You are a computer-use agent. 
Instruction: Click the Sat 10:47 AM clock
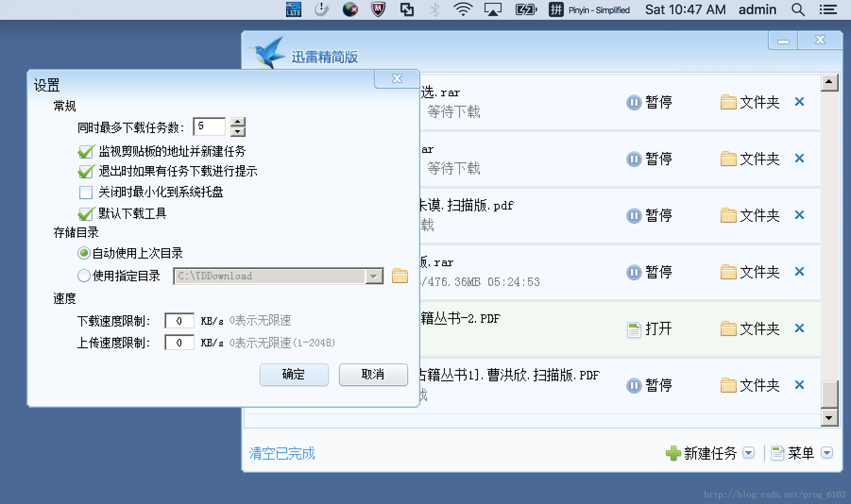coord(685,9)
